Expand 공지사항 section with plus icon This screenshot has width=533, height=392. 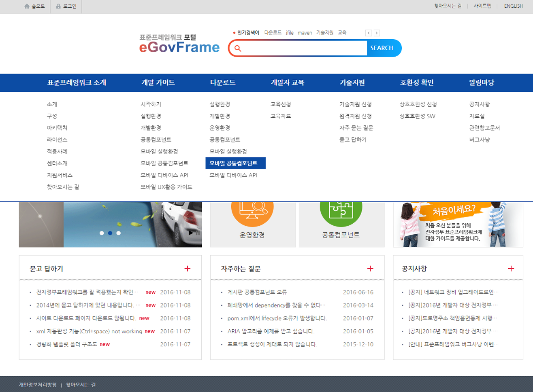tap(511, 269)
